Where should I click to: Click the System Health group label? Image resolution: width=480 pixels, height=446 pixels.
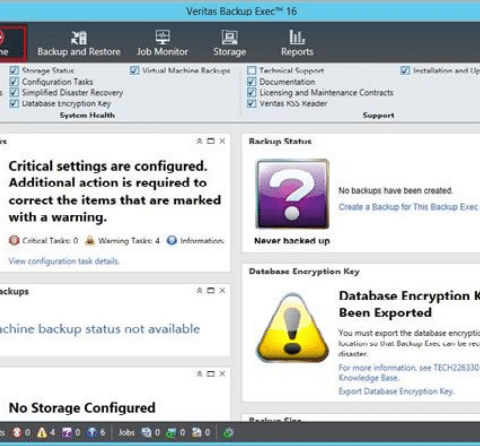tap(87, 115)
